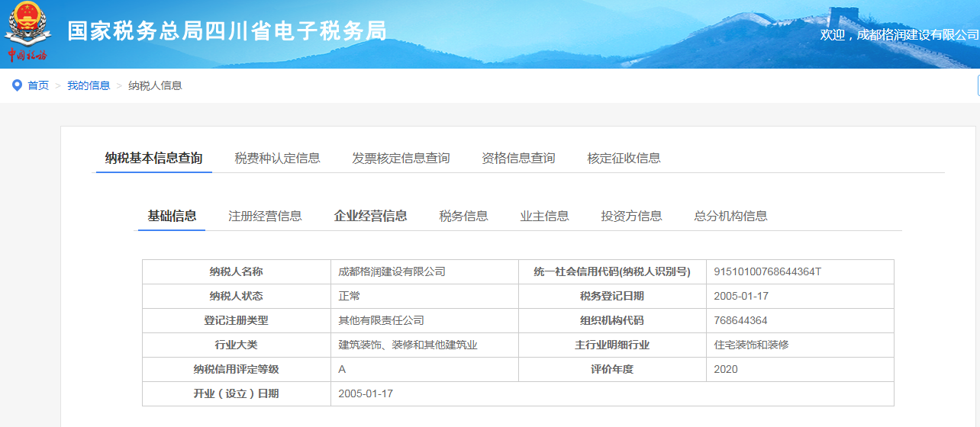Switch to 资格信息查询 tab
The height and width of the screenshot is (427, 980).
coord(518,158)
